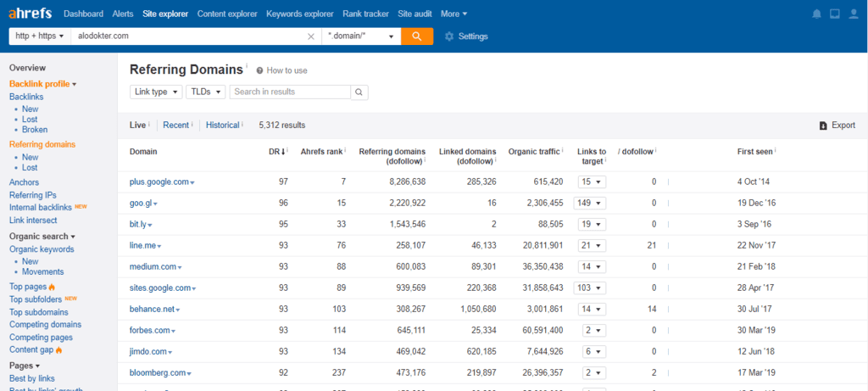
Task: Open links-to-target dropdown for goo.gl row
Action: (590, 204)
